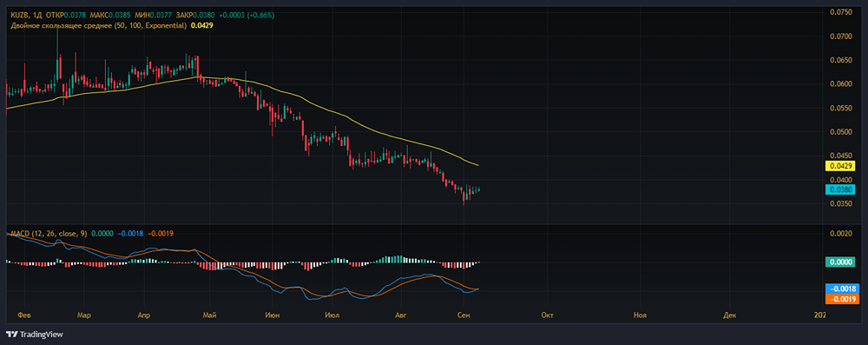Click the green 0.0000 tag on the MACD scale

[x=840, y=262]
